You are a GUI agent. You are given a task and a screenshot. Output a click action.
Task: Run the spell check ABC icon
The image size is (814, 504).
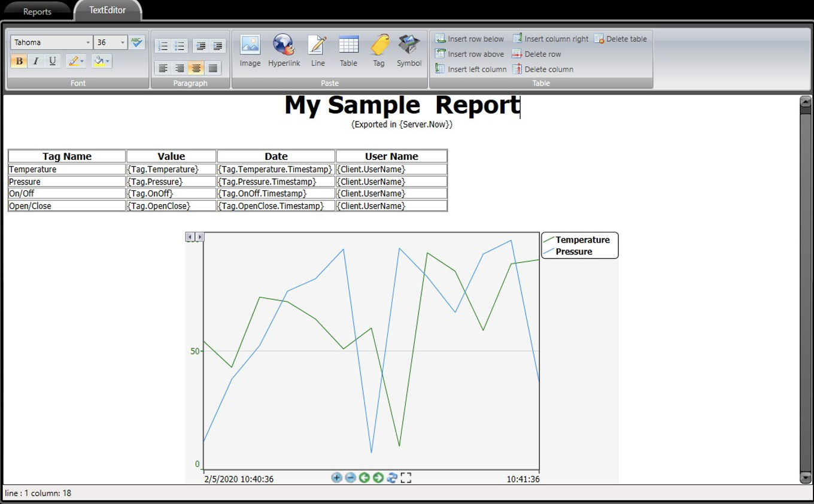point(137,42)
